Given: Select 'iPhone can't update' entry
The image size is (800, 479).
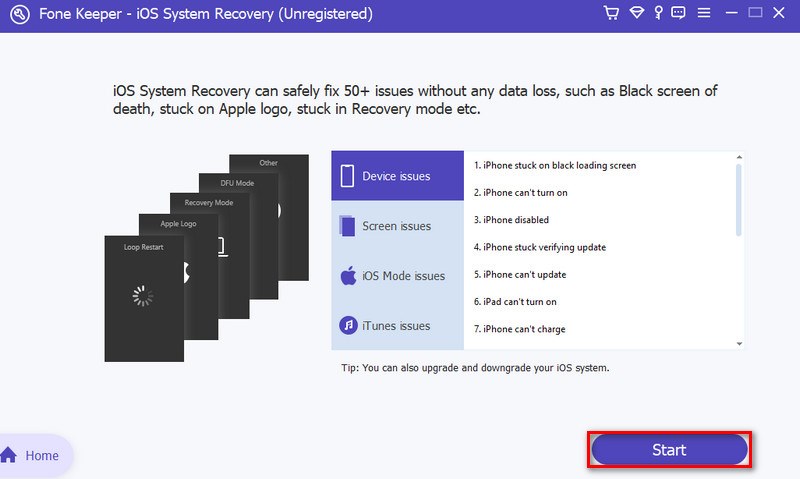Looking at the screenshot, I should (520, 274).
